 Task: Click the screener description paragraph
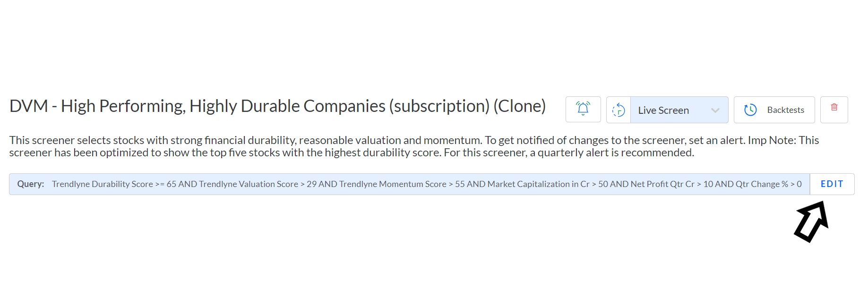coord(414,146)
